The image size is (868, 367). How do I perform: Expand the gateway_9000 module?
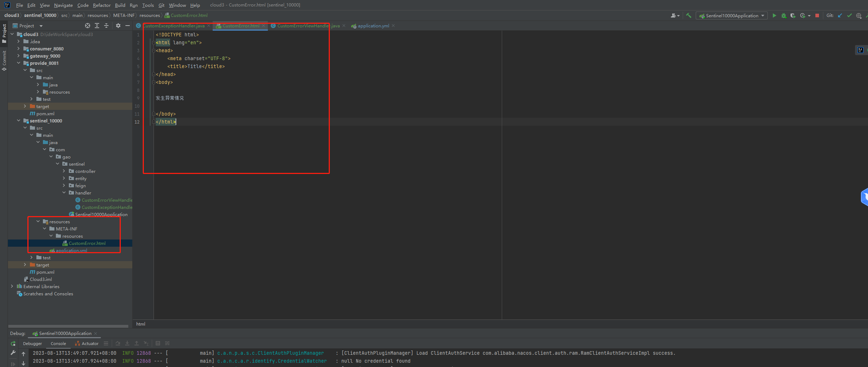point(18,56)
